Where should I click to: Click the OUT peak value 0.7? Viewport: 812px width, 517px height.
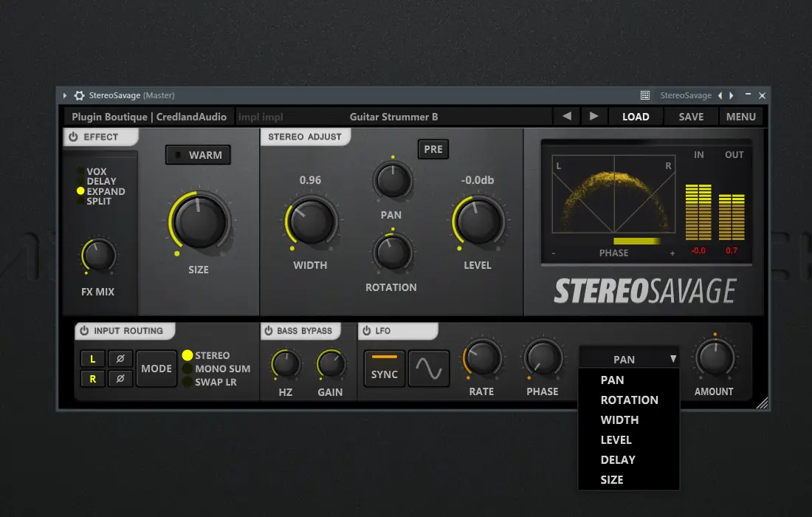(732, 250)
